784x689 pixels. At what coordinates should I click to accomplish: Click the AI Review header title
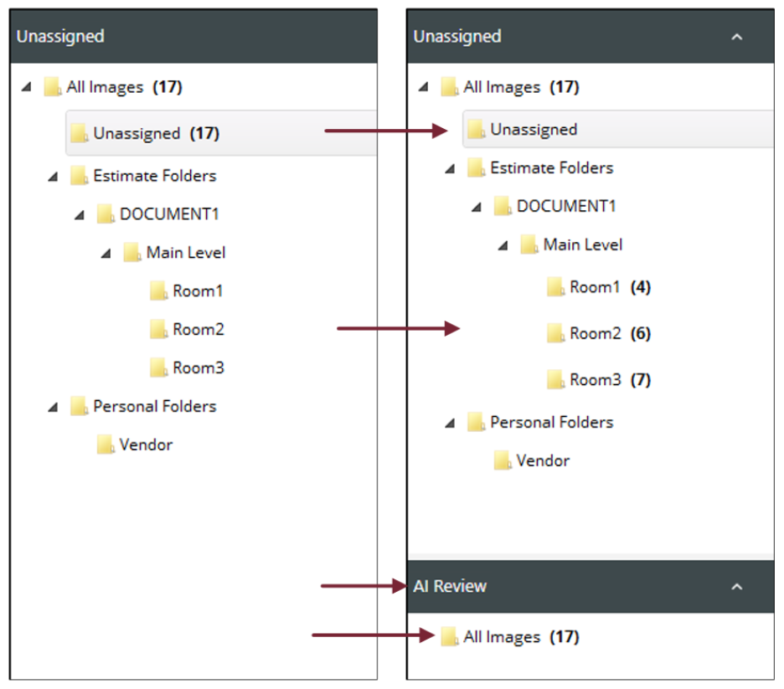click(x=450, y=587)
